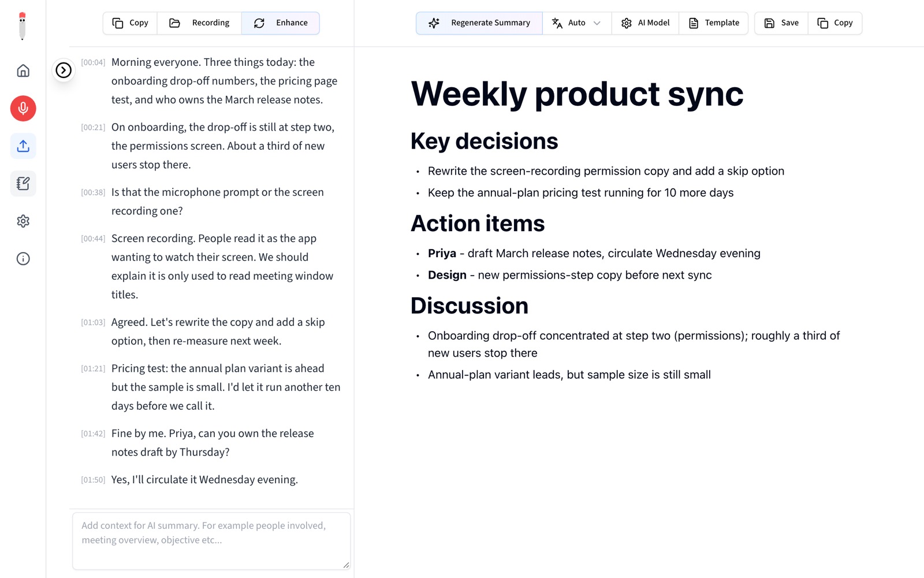
Task: Click the pencil app logo
Action: click(23, 26)
